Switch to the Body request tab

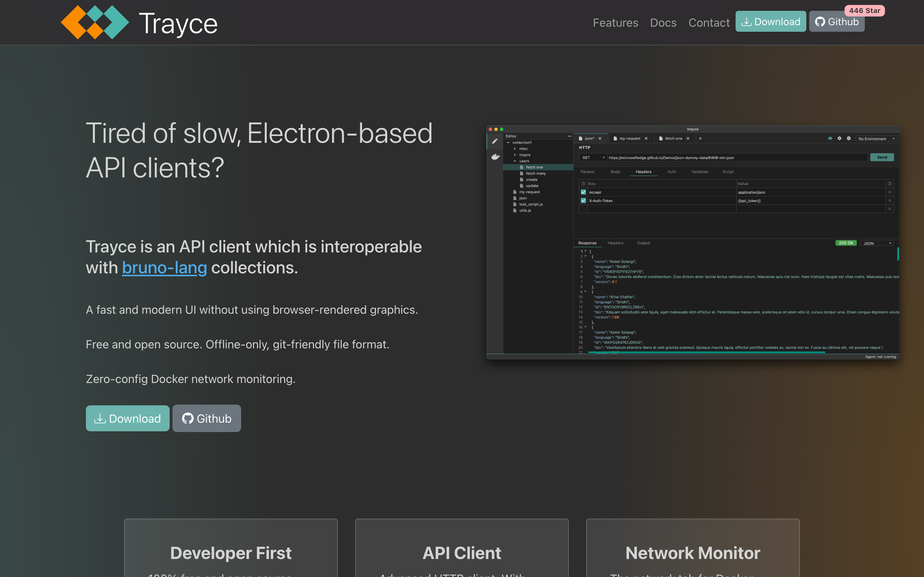(x=615, y=172)
